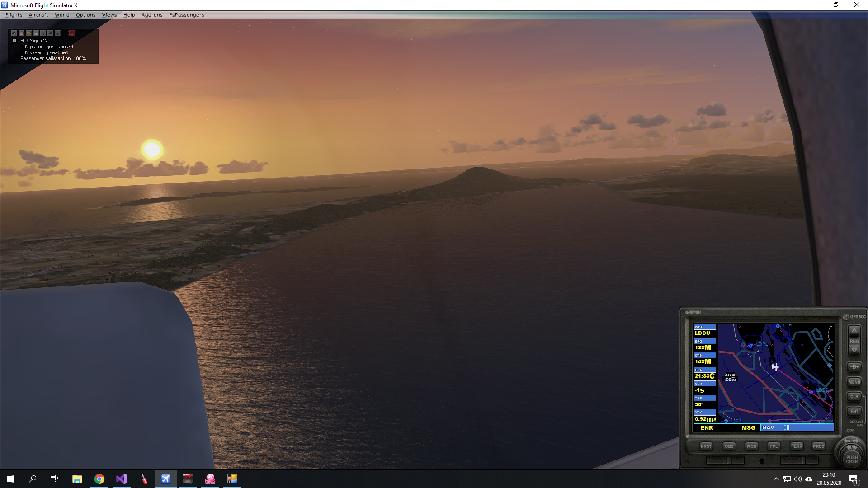The width and height of the screenshot is (868, 488).
Task: Click the PUSH CRSR knob
Action: click(x=852, y=459)
